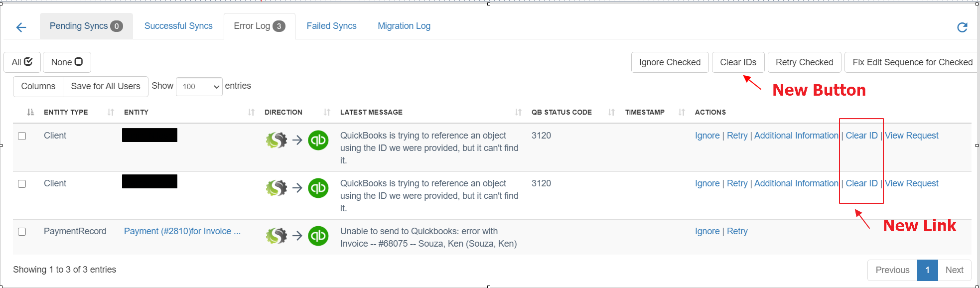Image resolution: width=980 pixels, height=288 pixels.
Task: Click the QuickBooks icon in second Client row
Action: pyautogui.click(x=318, y=188)
